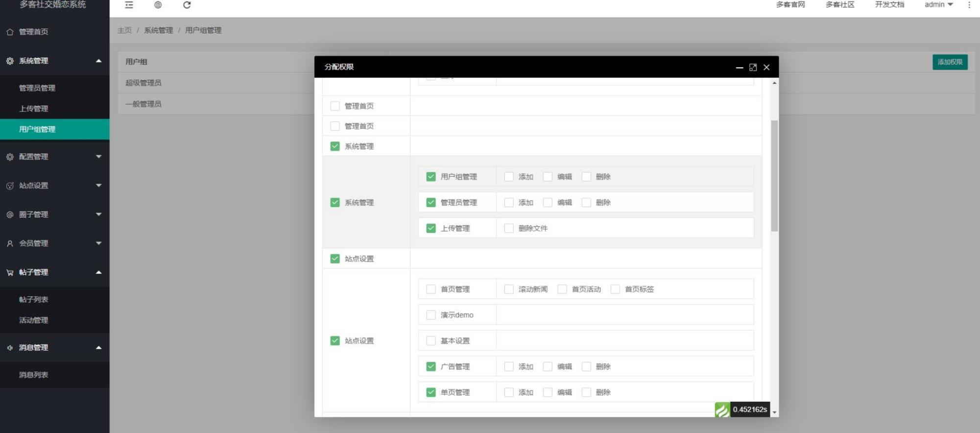
Task: Go to 主页 in the breadcrumb
Action: click(x=124, y=30)
